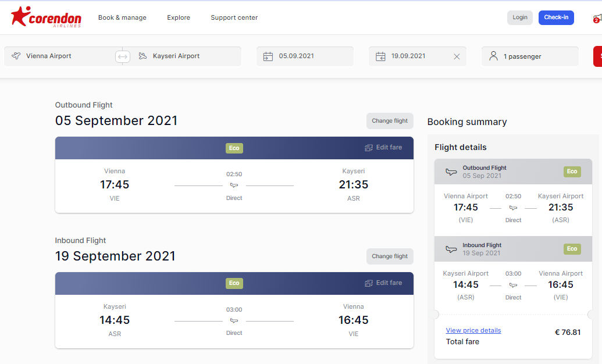Clear the return date with the X icon

point(457,56)
